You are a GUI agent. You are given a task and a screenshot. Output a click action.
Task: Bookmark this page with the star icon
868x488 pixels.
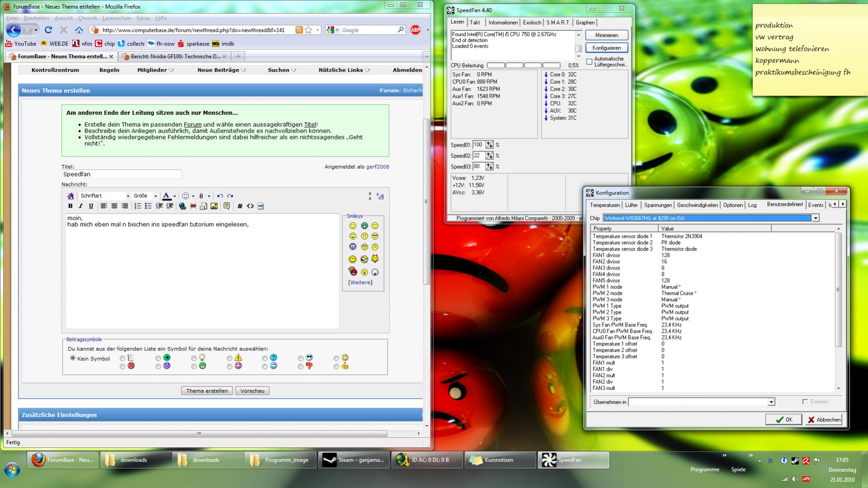308,30
